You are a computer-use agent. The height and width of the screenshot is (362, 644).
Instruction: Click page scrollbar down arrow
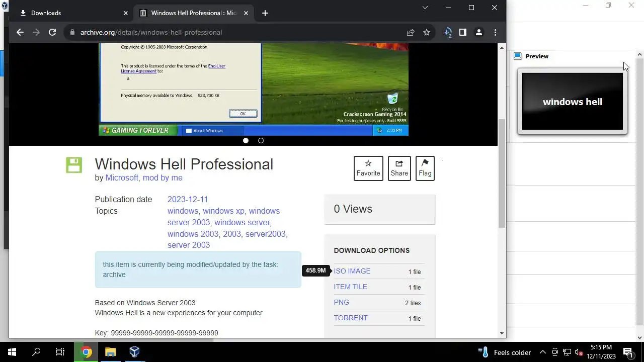coord(502,333)
